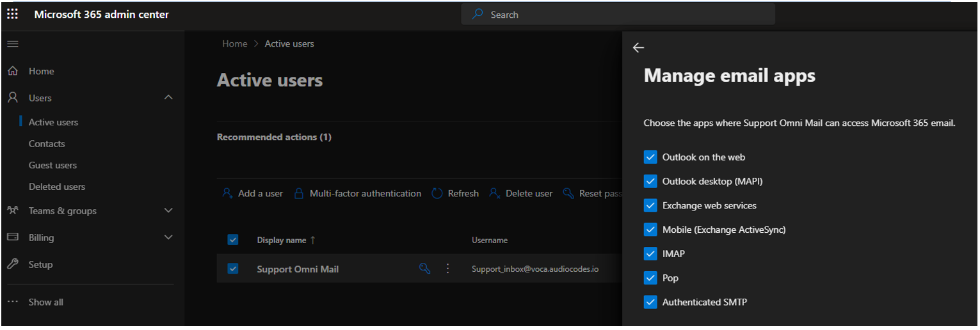The width and height of the screenshot is (980, 330).
Task: Expand the Billing section
Action: click(168, 237)
